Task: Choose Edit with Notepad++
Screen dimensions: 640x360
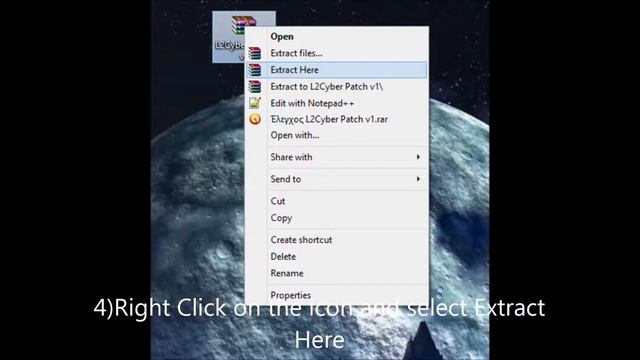Action: click(x=337, y=103)
